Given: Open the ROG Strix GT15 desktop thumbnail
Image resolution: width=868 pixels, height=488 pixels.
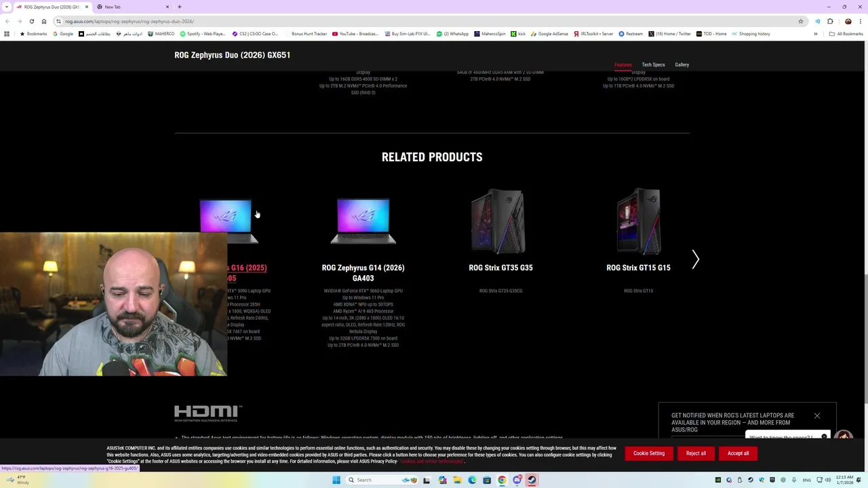Looking at the screenshot, I should pyautogui.click(x=638, y=221).
